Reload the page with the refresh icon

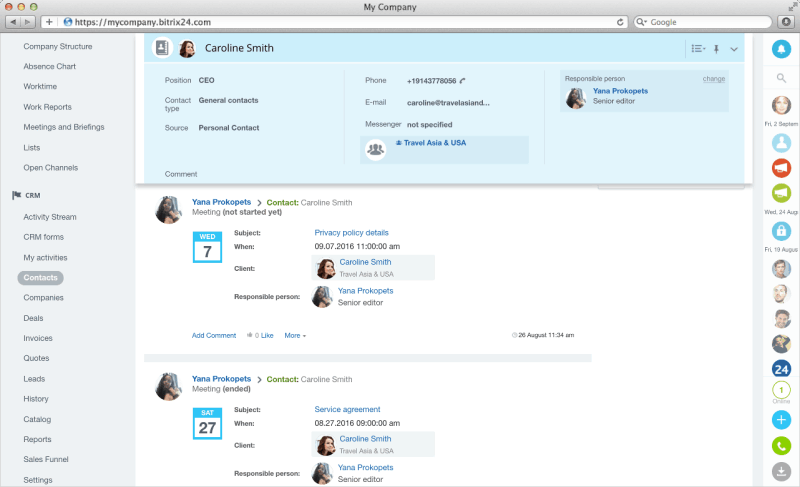[x=620, y=22]
